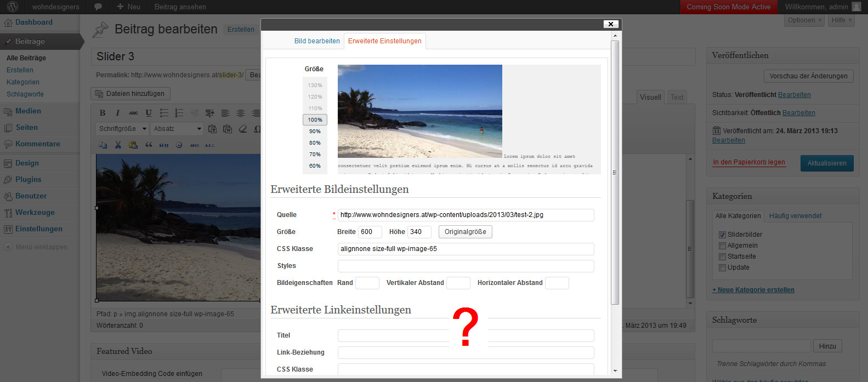Show the Alle Kategorien tab
The width and height of the screenshot is (868, 382).
tap(738, 216)
